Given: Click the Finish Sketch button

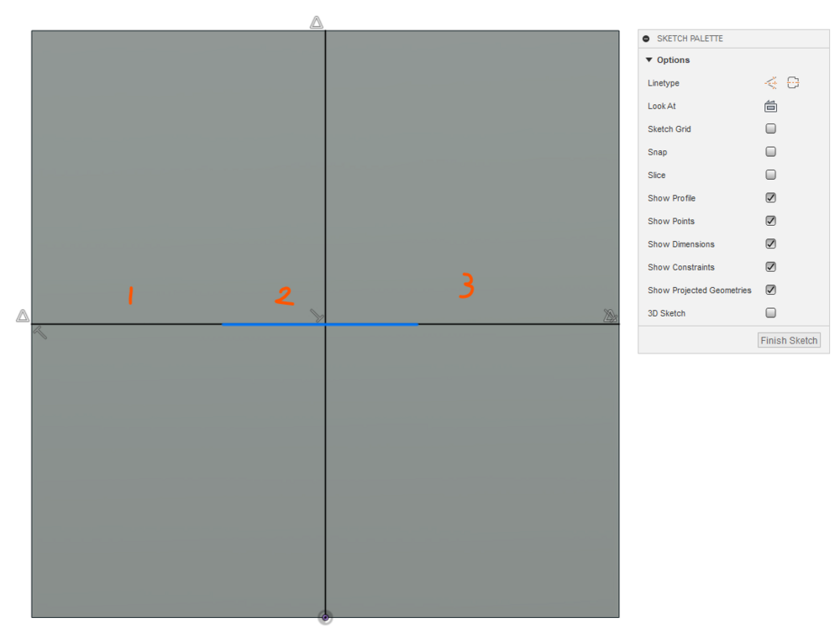Looking at the screenshot, I should point(788,340).
